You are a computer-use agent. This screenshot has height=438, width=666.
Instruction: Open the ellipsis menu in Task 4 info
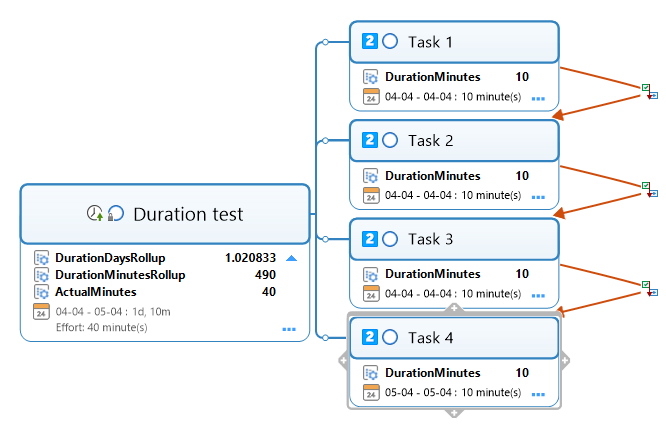[538, 394]
